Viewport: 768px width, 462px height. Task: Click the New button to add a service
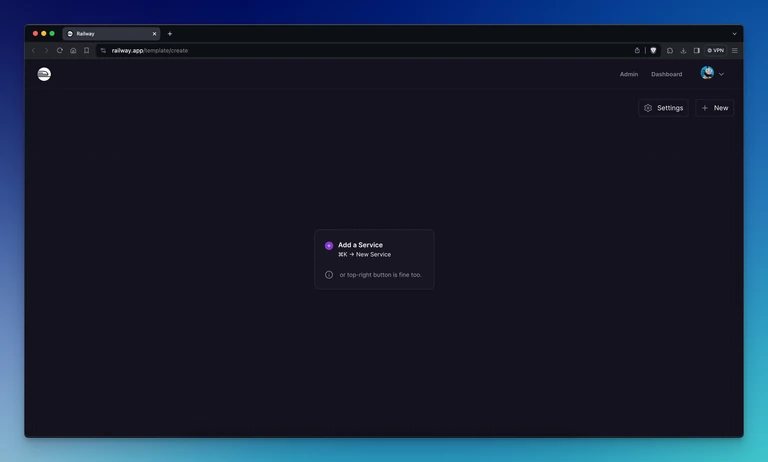click(715, 108)
